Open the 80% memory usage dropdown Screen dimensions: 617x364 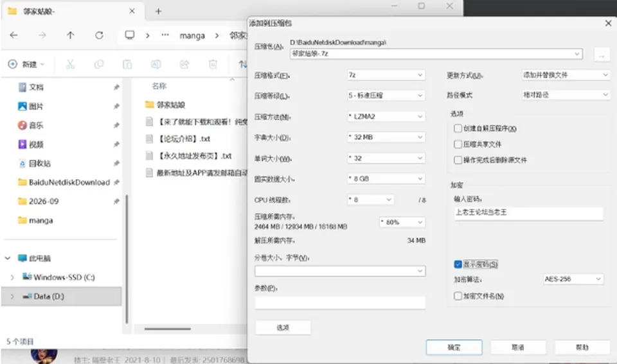point(402,222)
